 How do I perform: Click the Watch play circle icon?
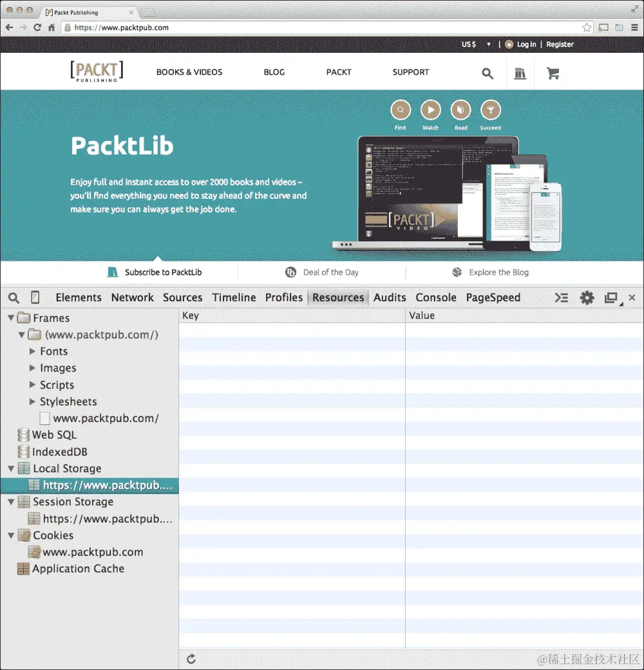pyautogui.click(x=431, y=110)
